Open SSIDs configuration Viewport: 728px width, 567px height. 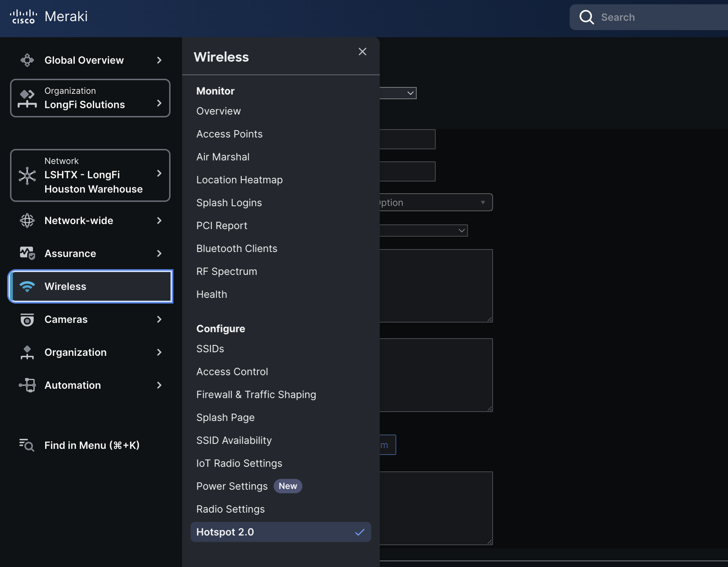click(x=210, y=349)
